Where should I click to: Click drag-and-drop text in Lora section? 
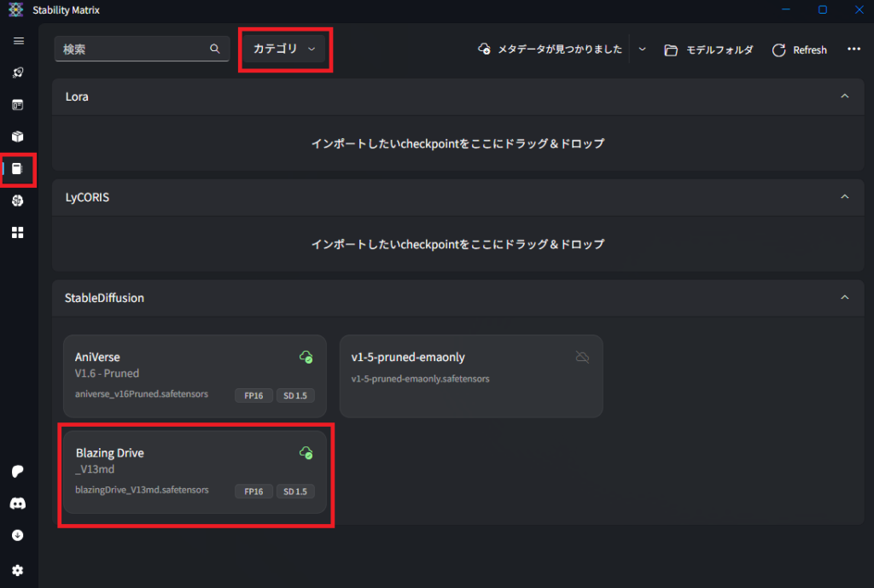point(457,143)
